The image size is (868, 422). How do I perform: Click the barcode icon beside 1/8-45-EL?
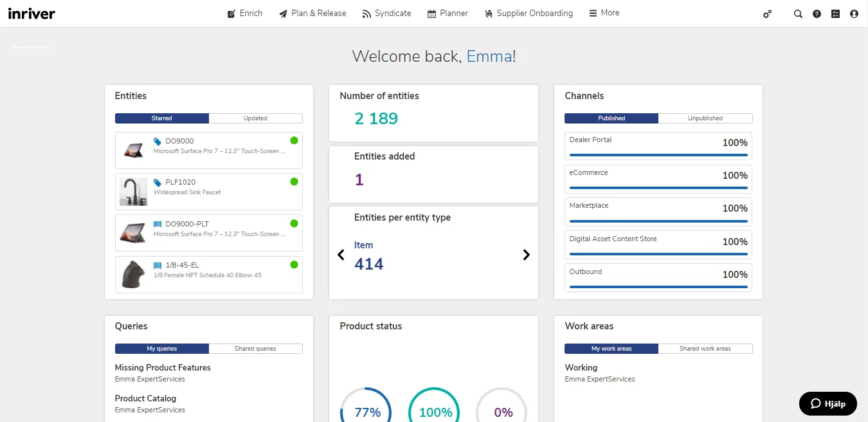(x=158, y=265)
